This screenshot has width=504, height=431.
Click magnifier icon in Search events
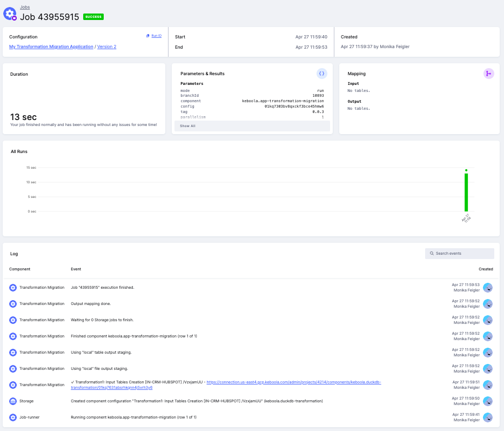coord(432,253)
